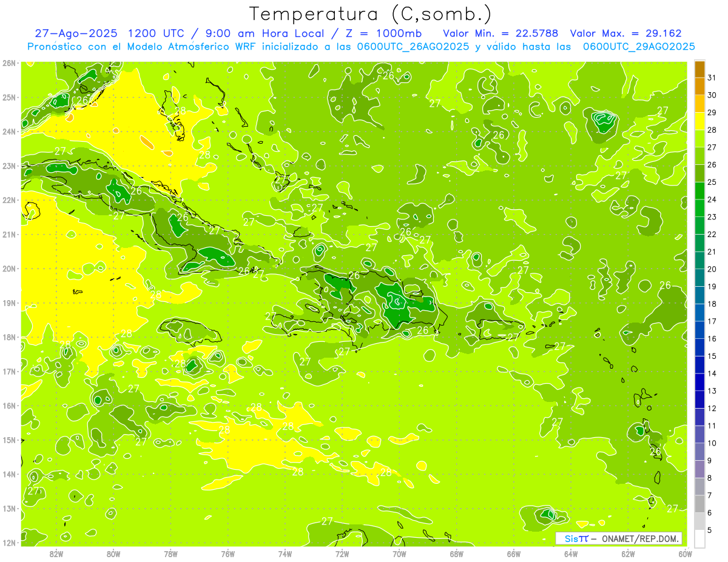The image size is (728, 562).
Task: Click the teal legend swatch between 19 and 20
Action: point(699,278)
